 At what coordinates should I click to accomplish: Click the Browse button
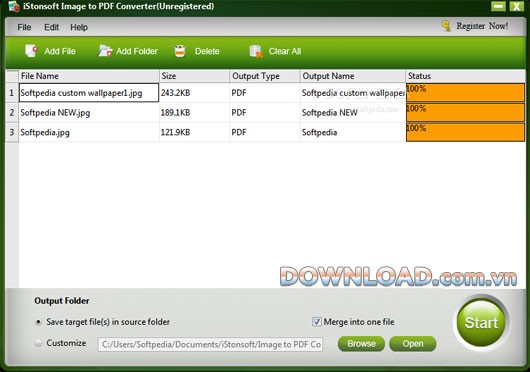(x=361, y=344)
